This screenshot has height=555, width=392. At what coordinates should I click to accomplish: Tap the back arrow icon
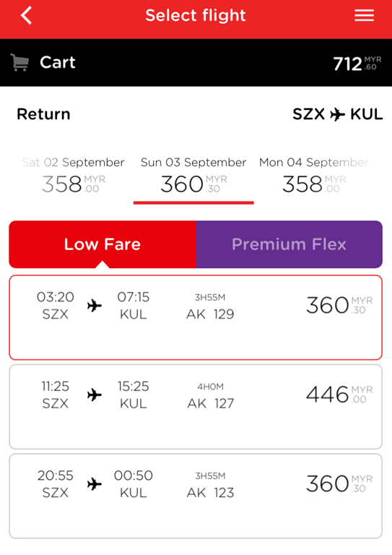27,16
